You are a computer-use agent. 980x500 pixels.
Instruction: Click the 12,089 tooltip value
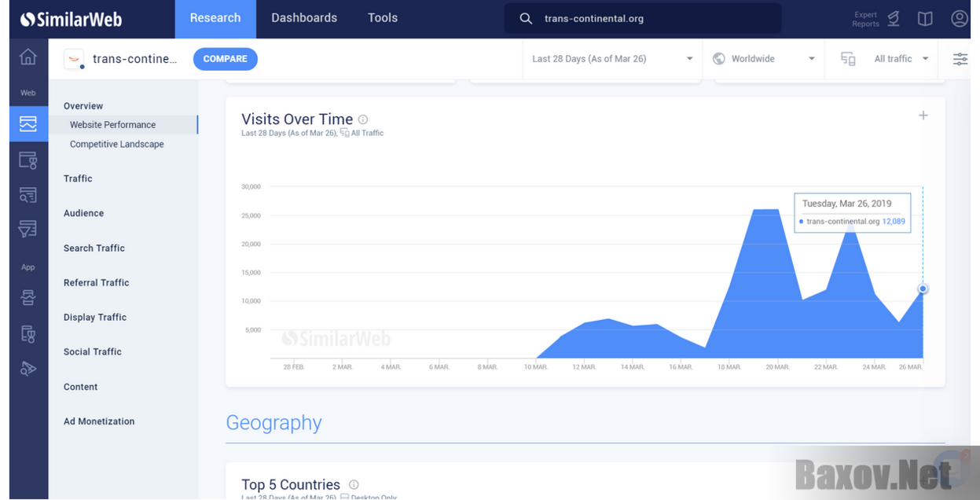pyautogui.click(x=894, y=222)
